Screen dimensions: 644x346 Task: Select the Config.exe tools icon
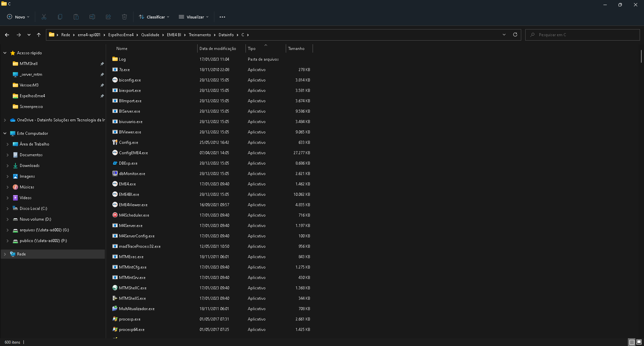click(x=115, y=142)
